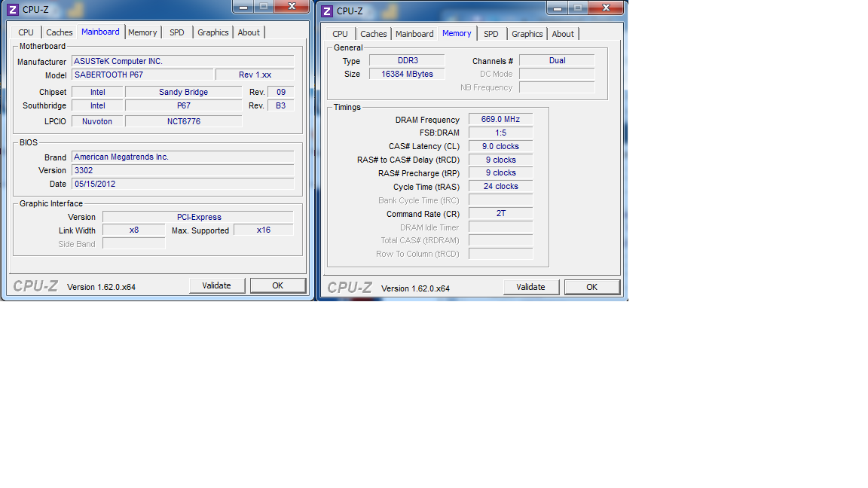Open Graphics tab in left window
868x488 pixels.
pyautogui.click(x=213, y=32)
